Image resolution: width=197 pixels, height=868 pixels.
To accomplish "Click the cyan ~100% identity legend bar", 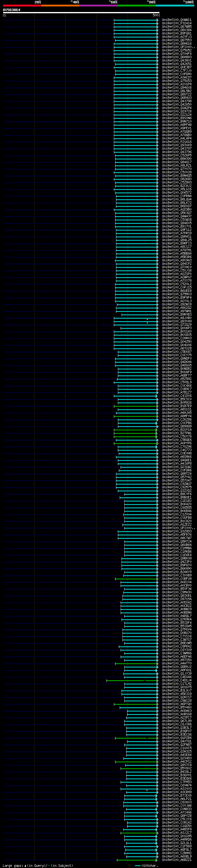I will click(175, 6).
